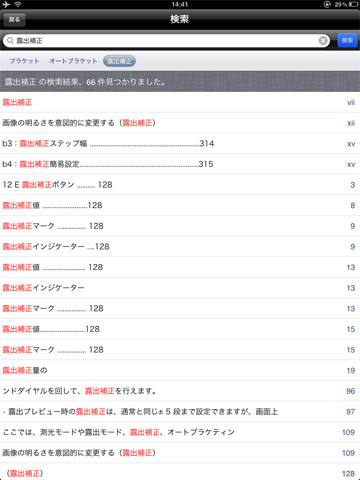Tap the orientation lock status icon
Viewport: 360px width, 480px height.
pos(327,5)
